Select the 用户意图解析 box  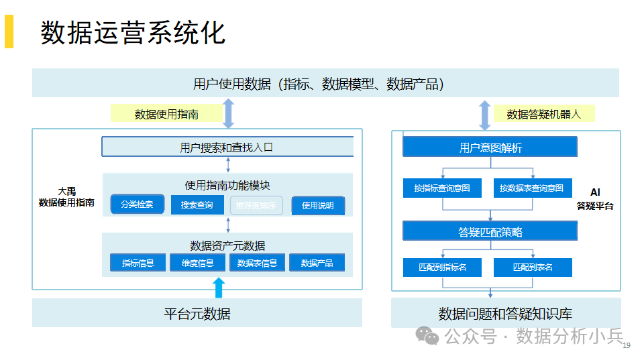coord(490,147)
